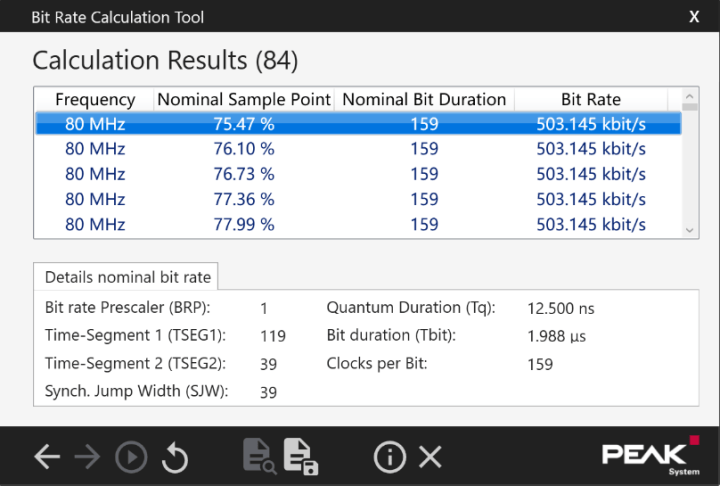This screenshot has width=720, height=486.
Task: Click the Bit duration value 1.988 µs
Action: coord(557,336)
